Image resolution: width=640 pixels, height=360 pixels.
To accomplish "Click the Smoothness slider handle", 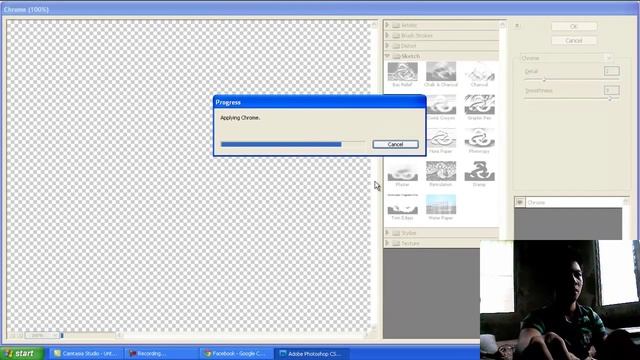I will (610, 99).
